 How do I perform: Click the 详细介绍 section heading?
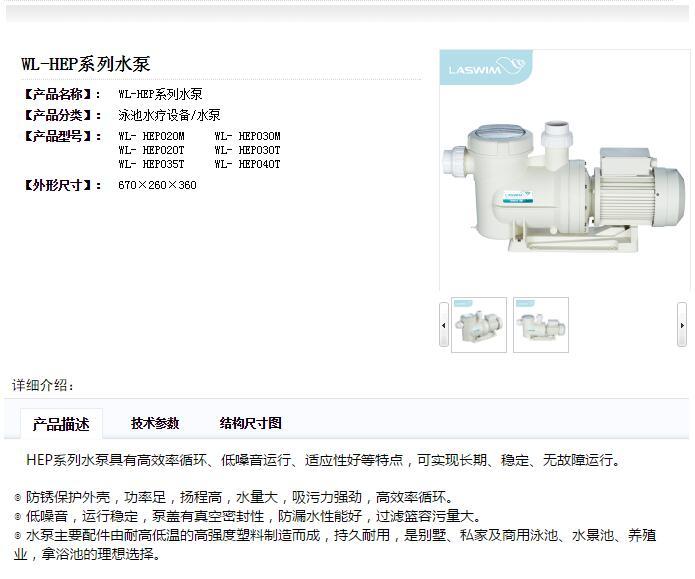point(43,385)
